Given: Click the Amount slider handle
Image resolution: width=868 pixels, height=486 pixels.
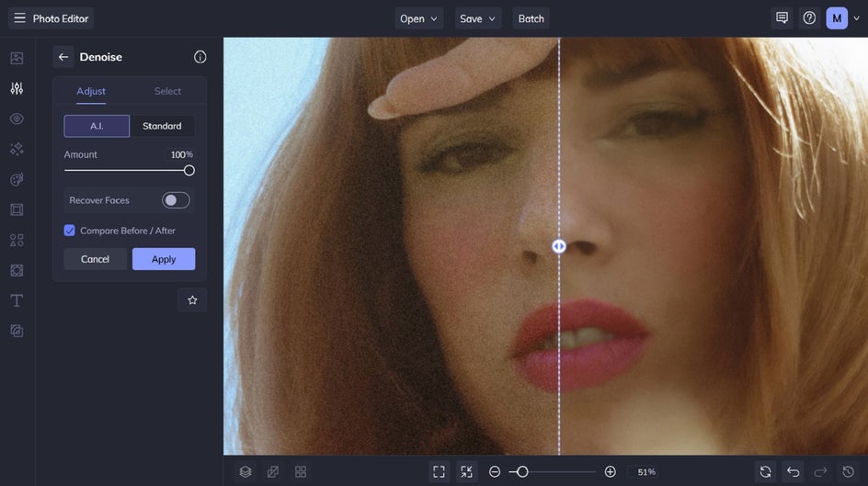Looking at the screenshot, I should (188, 170).
